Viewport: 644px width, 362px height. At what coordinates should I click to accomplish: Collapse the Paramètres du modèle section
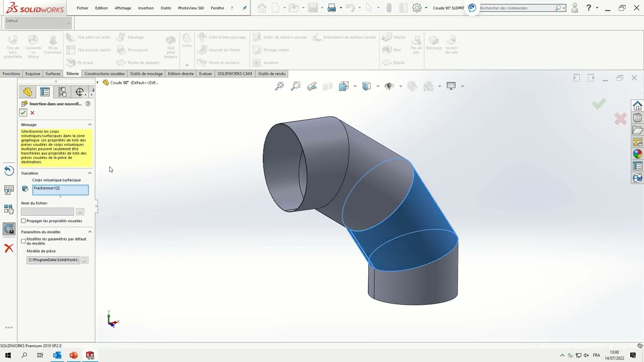[x=90, y=232]
